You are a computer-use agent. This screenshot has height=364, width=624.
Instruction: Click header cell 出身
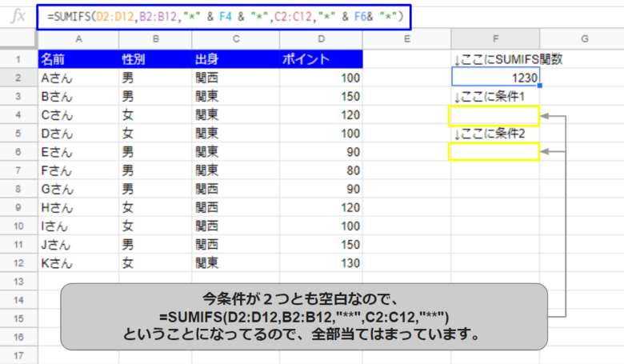point(235,59)
